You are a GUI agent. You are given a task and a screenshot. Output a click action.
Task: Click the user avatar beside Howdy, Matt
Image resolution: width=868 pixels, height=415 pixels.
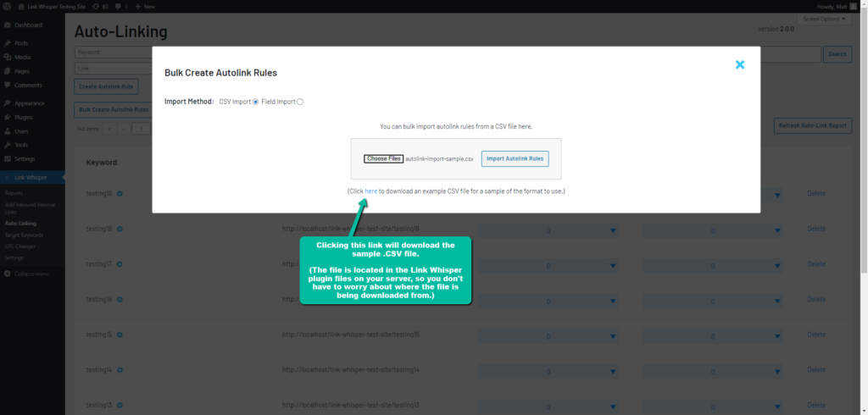click(x=853, y=7)
